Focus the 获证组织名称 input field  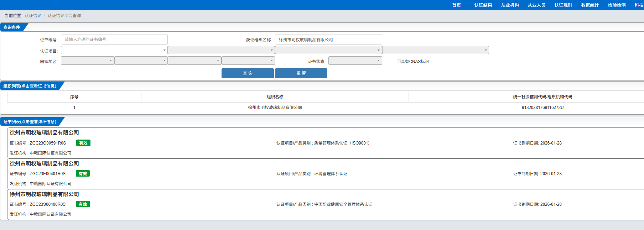[x=328, y=40]
